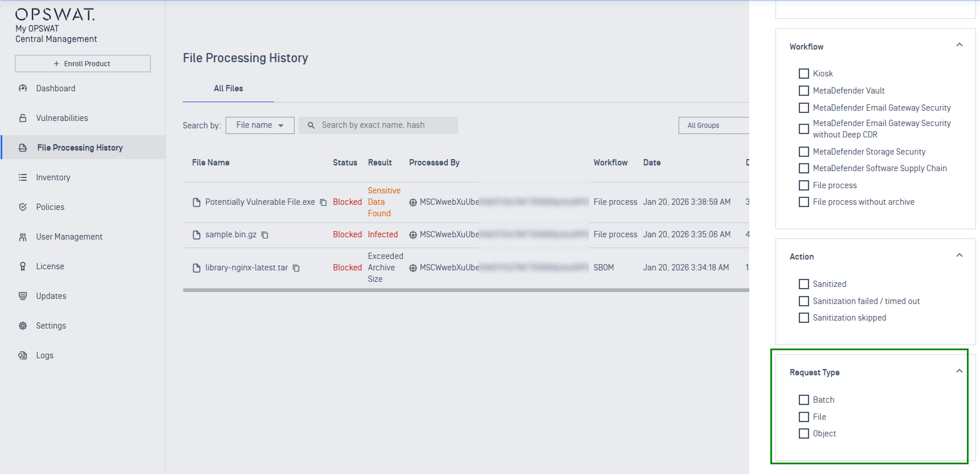The height and width of the screenshot is (474, 980).
Task: Open the All Groups selector
Action: [713, 125]
